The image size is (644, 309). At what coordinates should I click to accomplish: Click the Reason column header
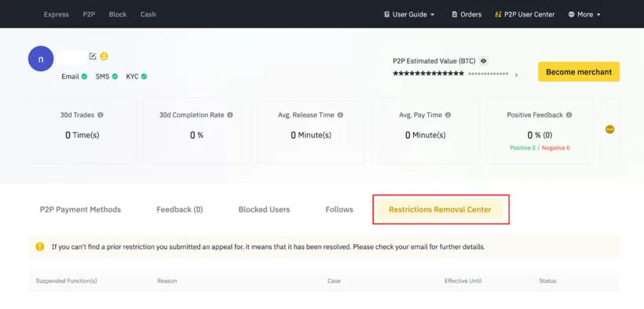(x=167, y=281)
